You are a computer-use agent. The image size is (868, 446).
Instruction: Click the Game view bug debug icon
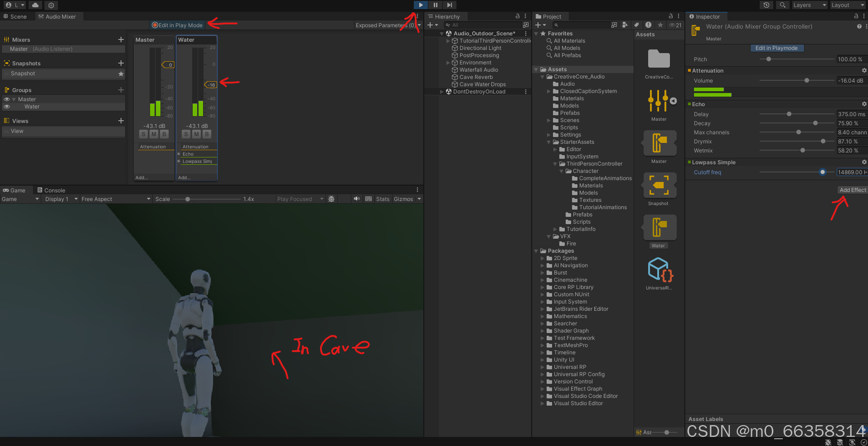(x=331, y=199)
